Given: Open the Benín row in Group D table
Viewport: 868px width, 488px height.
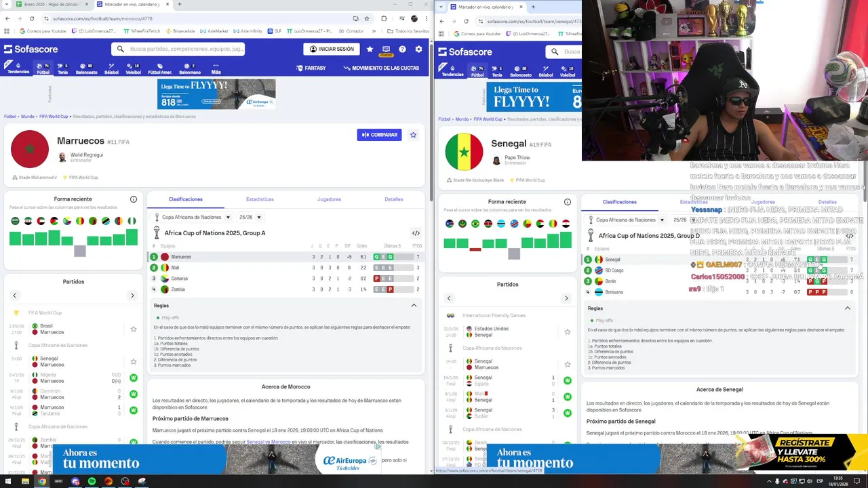Looking at the screenshot, I should click(719, 281).
